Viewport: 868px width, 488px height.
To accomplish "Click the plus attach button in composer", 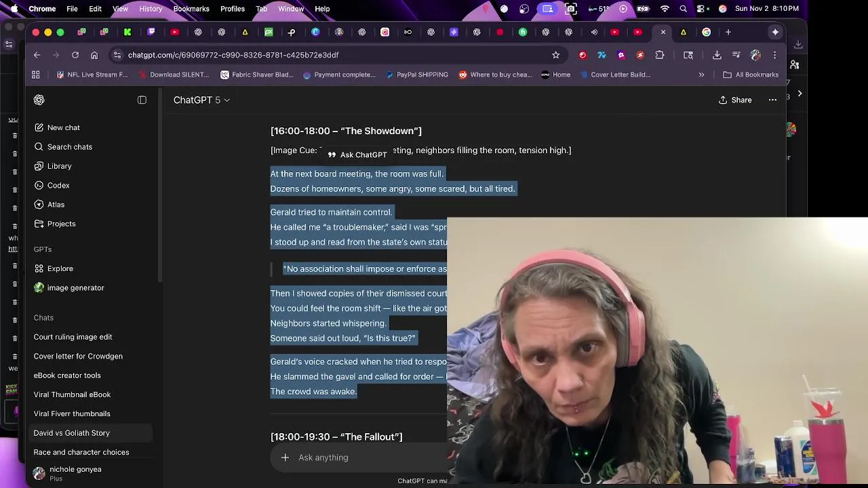I will click(285, 457).
